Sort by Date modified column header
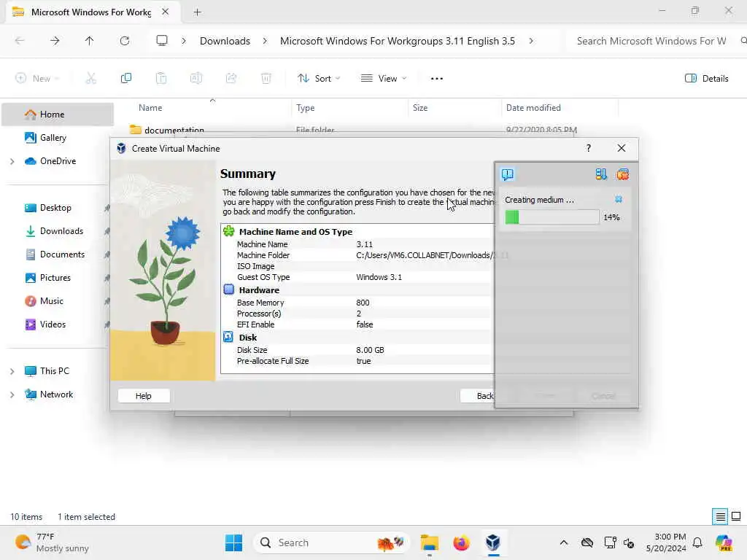The width and height of the screenshot is (747, 560). [533, 108]
